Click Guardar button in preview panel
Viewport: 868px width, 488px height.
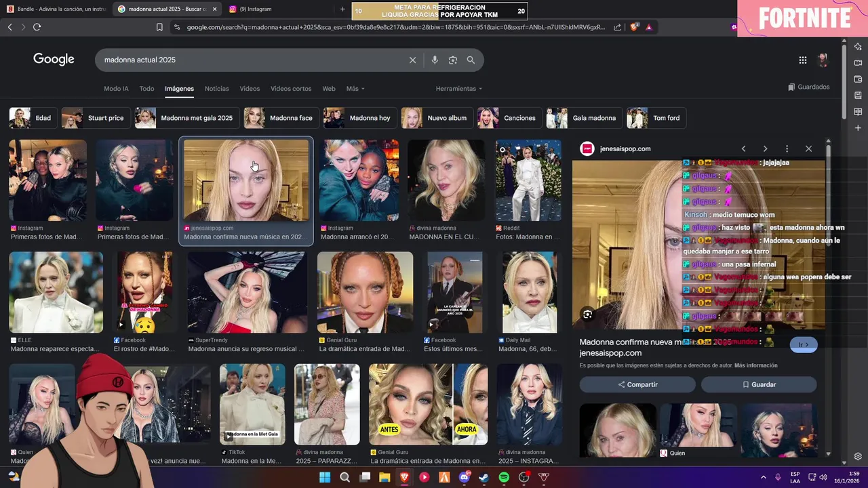pyautogui.click(x=759, y=384)
